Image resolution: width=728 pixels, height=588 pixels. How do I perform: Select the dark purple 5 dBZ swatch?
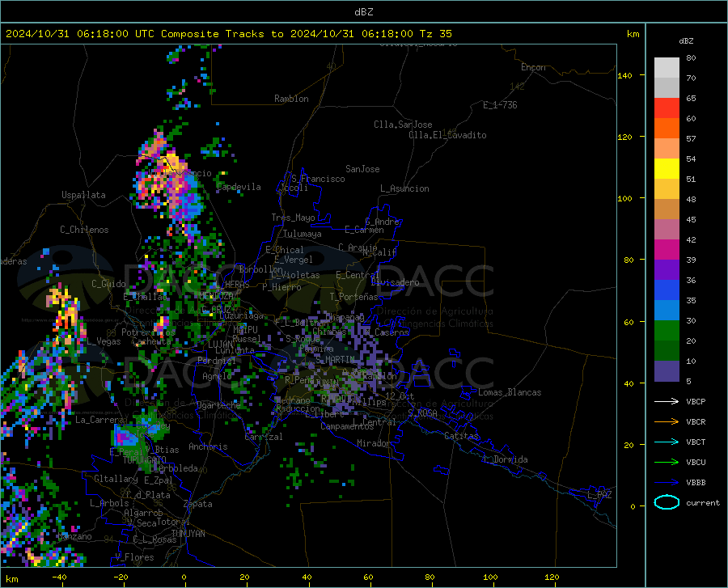click(667, 371)
